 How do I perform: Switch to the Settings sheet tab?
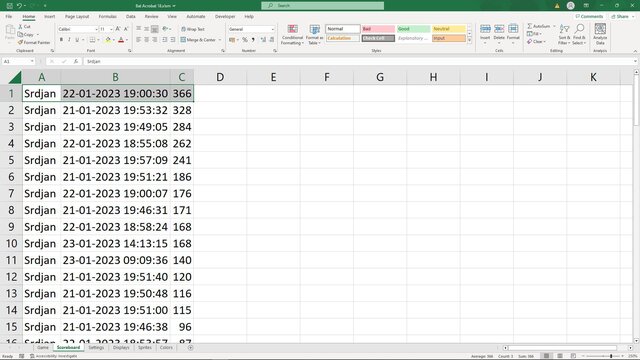pyautogui.click(x=96, y=348)
